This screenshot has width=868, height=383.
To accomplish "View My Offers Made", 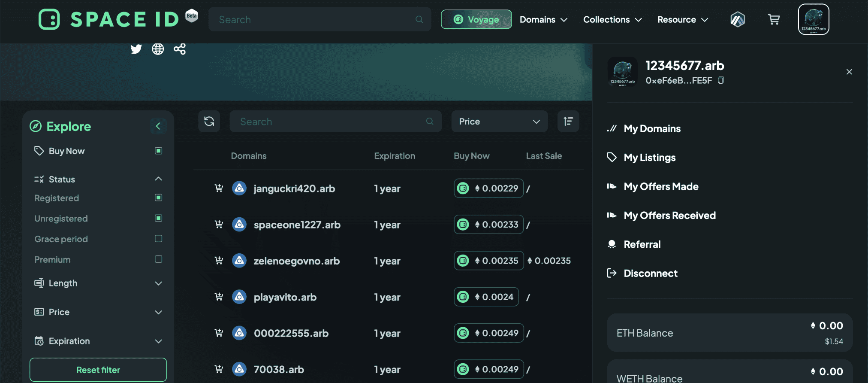I will coord(661,186).
